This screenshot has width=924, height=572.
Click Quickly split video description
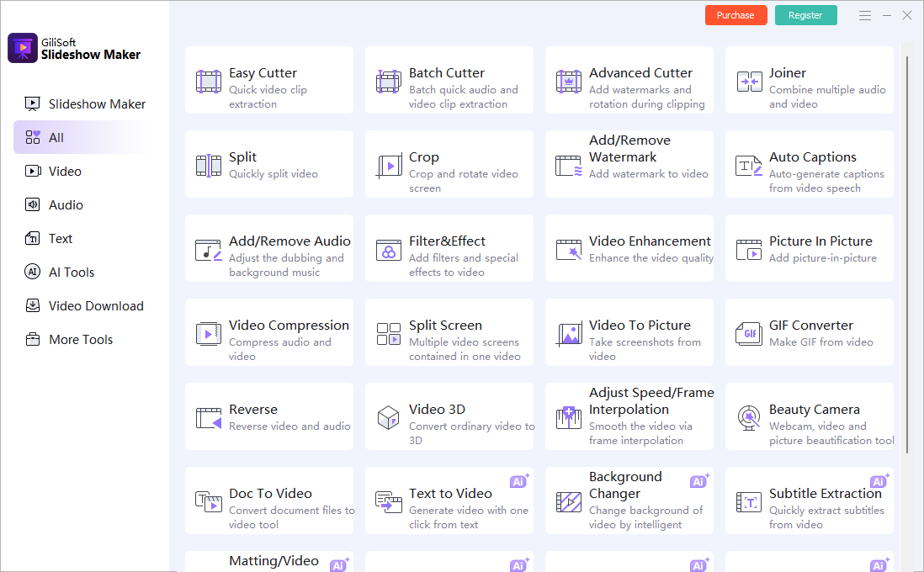coord(273,174)
